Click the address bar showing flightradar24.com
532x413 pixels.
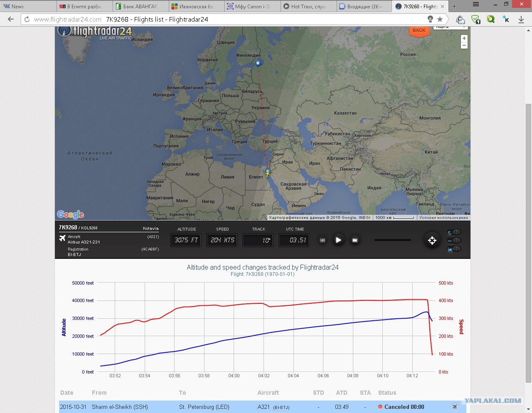[224, 19]
